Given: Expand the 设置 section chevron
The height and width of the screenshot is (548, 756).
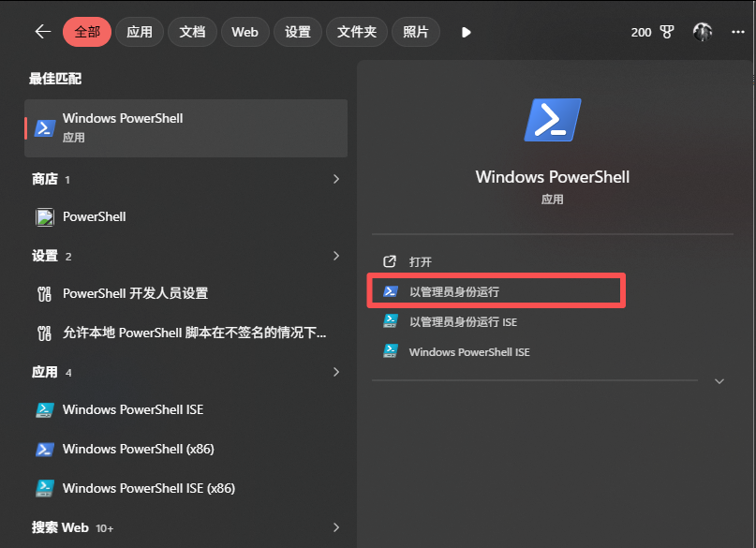Looking at the screenshot, I should pyautogui.click(x=336, y=256).
